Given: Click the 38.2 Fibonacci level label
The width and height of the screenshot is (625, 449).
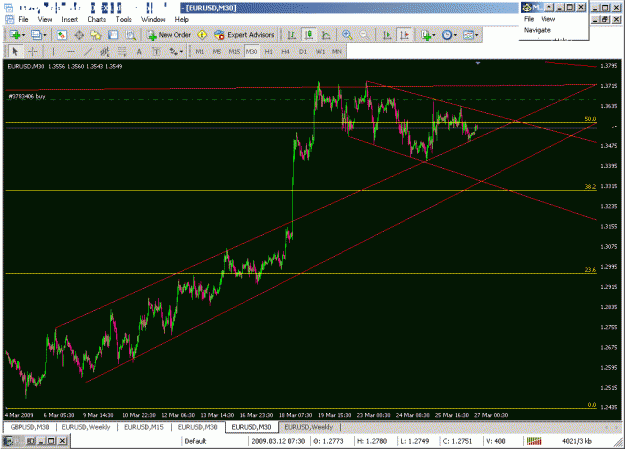Looking at the screenshot, I should pyautogui.click(x=590, y=187).
